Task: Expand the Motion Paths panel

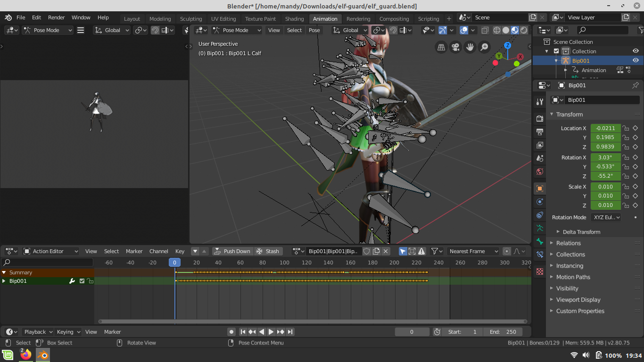Action: coord(573,277)
